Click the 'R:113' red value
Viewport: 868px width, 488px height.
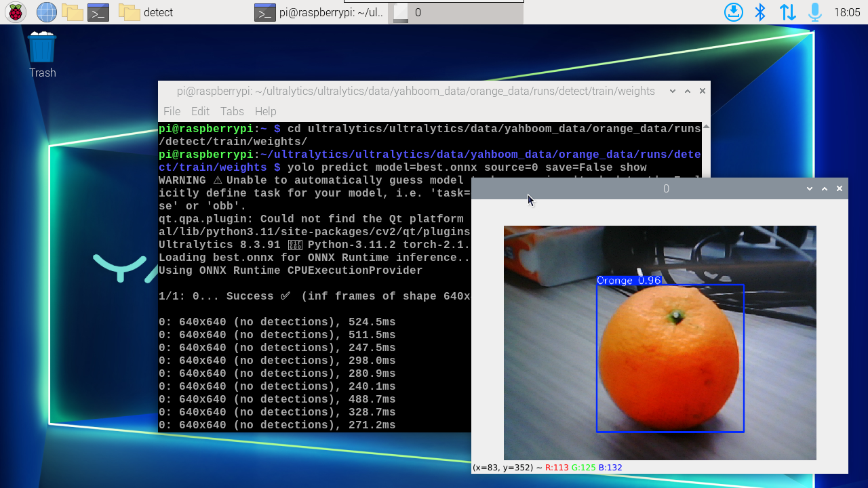pos(557,468)
